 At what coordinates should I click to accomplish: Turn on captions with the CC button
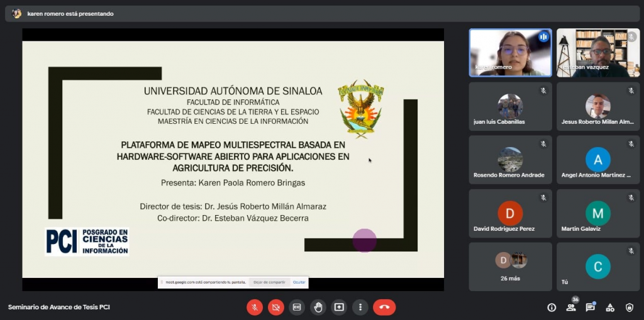tap(297, 307)
